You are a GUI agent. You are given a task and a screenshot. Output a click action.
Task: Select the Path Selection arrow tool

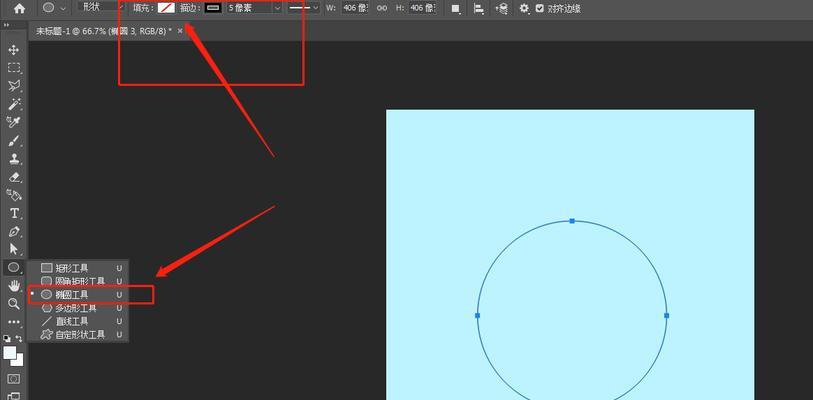coord(14,249)
